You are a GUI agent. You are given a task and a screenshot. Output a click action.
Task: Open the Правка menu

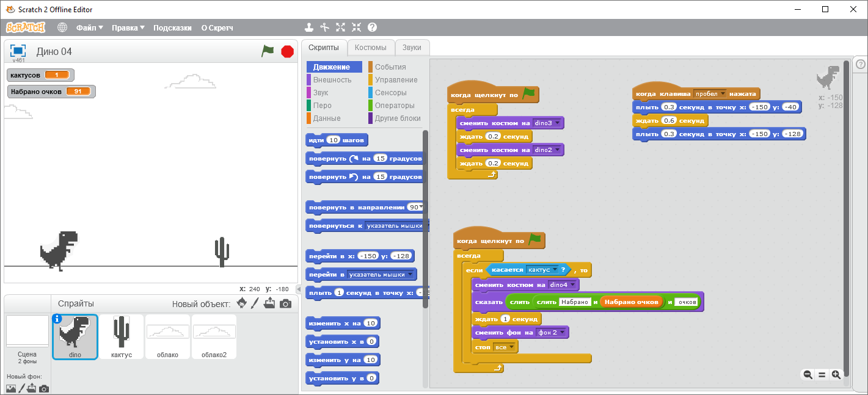pyautogui.click(x=128, y=27)
